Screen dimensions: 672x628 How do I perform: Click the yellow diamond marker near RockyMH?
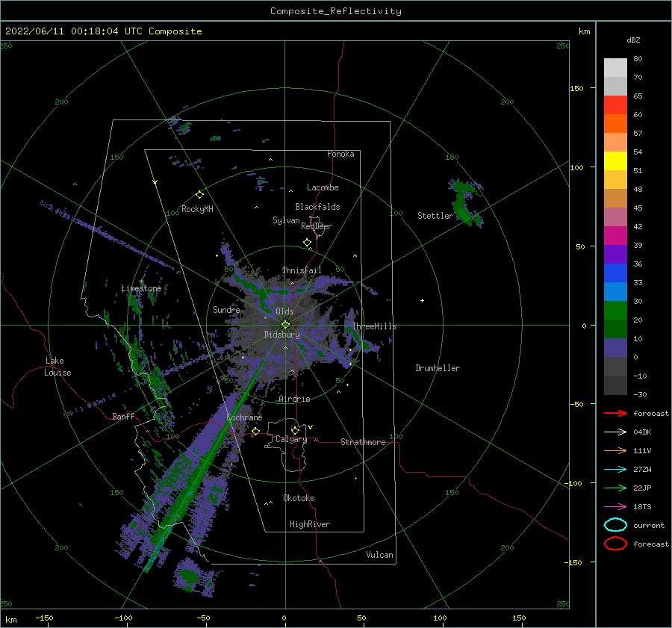point(199,195)
